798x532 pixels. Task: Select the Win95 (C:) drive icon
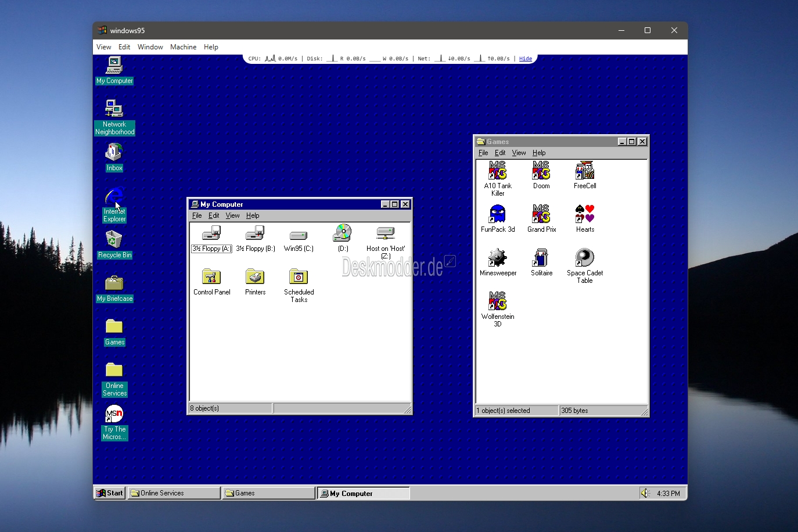tap(299, 234)
